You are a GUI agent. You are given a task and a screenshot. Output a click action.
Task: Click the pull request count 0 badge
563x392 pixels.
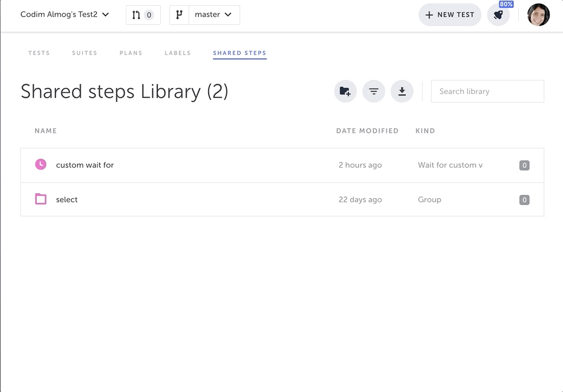tap(149, 15)
